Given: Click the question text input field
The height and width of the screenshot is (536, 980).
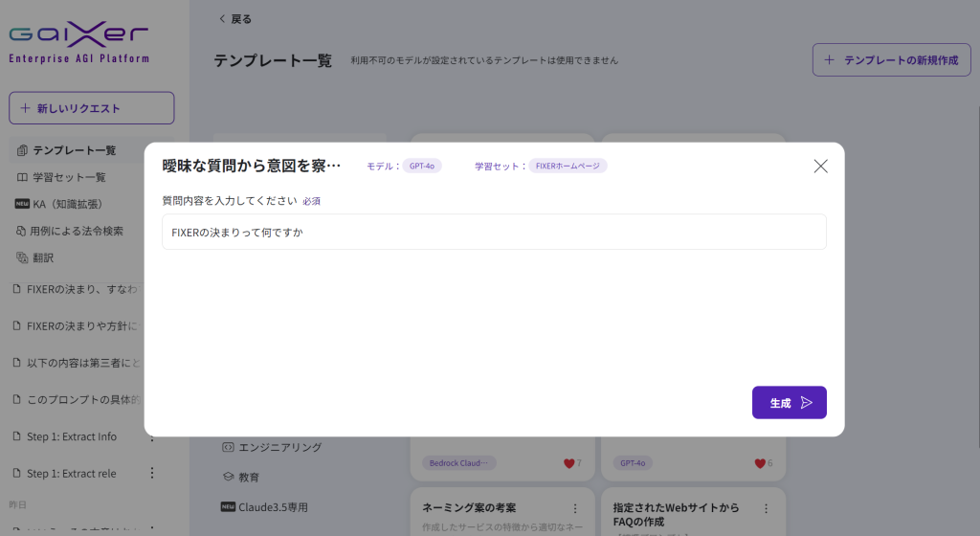Looking at the screenshot, I should [494, 232].
